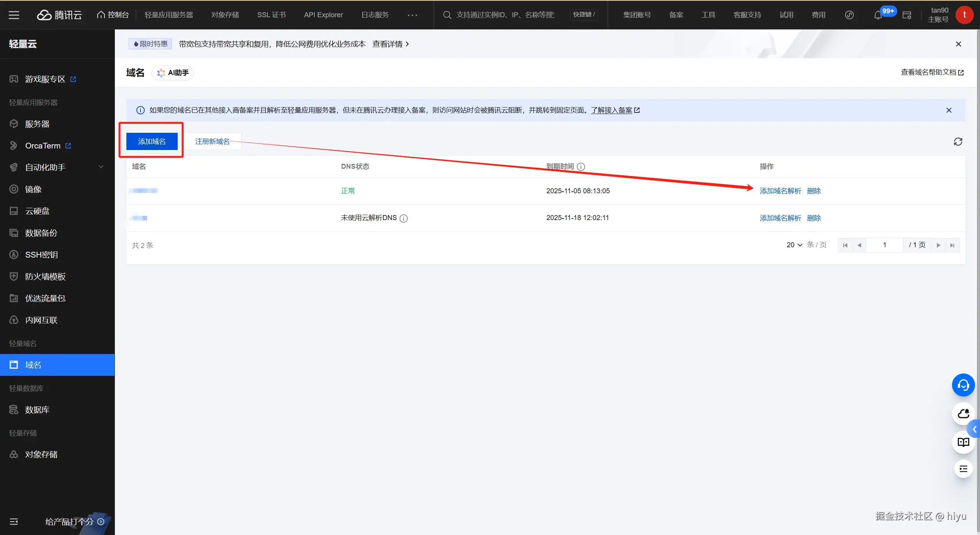
Task: Select 防火墙模板 in the sidebar
Action: [45, 277]
